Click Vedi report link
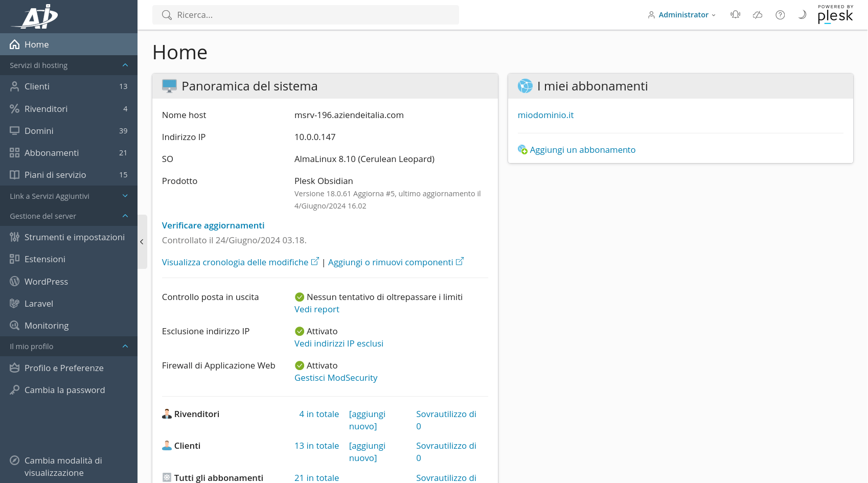This screenshot has height=483, width=868. click(x=316, y=309)
